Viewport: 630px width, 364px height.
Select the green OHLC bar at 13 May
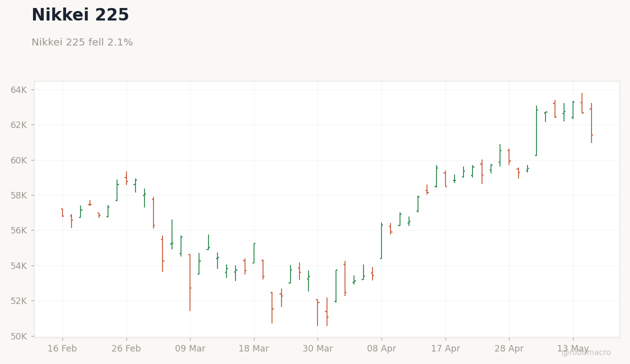pyautogui.click(x=573, y=110)
